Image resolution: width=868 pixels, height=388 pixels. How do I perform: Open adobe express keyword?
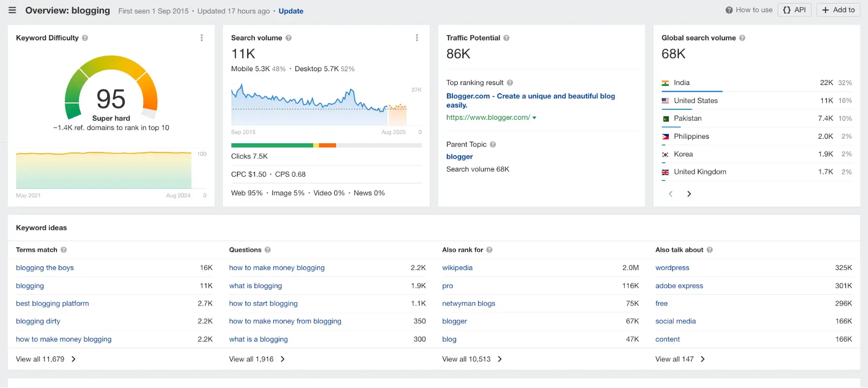coord(679,286)
